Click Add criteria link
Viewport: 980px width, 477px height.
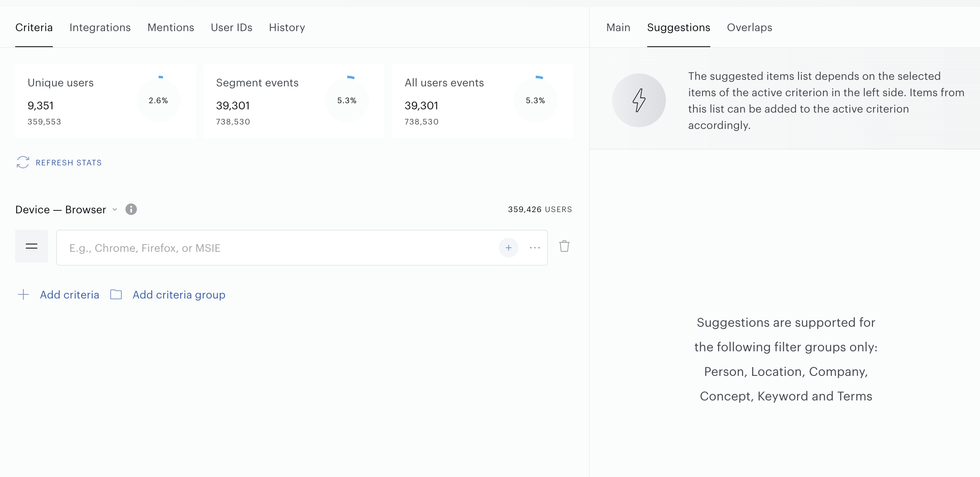tap(69, 295)
